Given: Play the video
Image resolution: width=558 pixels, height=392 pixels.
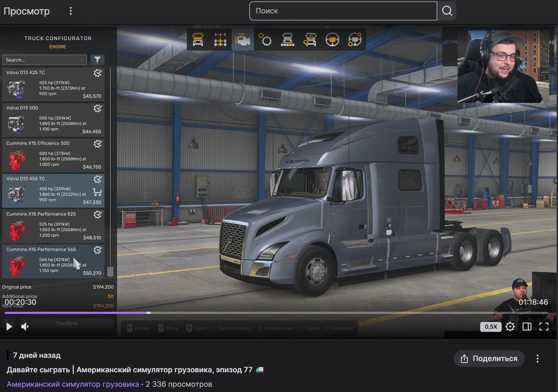Looking at the screenshot, I should coord(9,327).
